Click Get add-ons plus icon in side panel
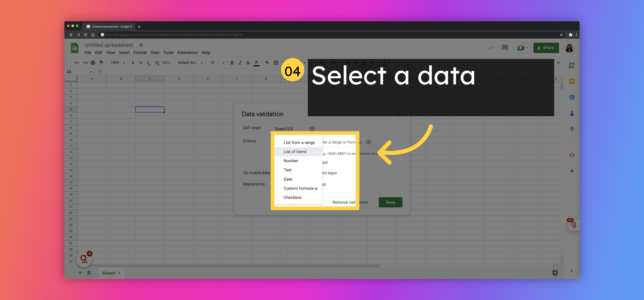The width and height of the screenshot is (644, 300). (572, 171)
